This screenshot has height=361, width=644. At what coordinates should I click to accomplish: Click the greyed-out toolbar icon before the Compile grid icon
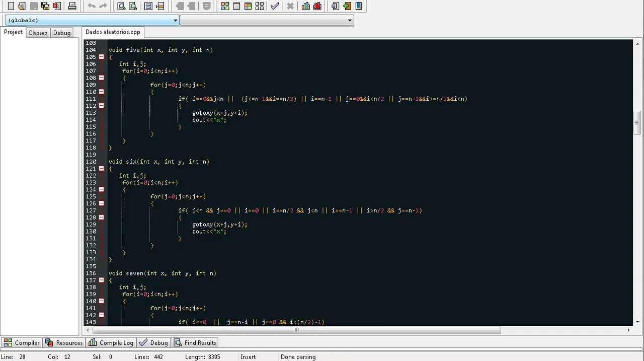point(206,6)
